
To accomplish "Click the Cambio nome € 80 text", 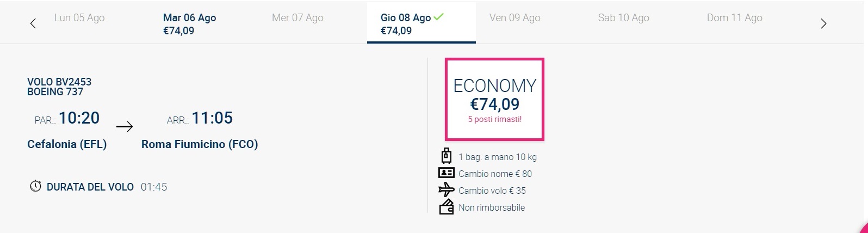I will click(x=495, y=174).
